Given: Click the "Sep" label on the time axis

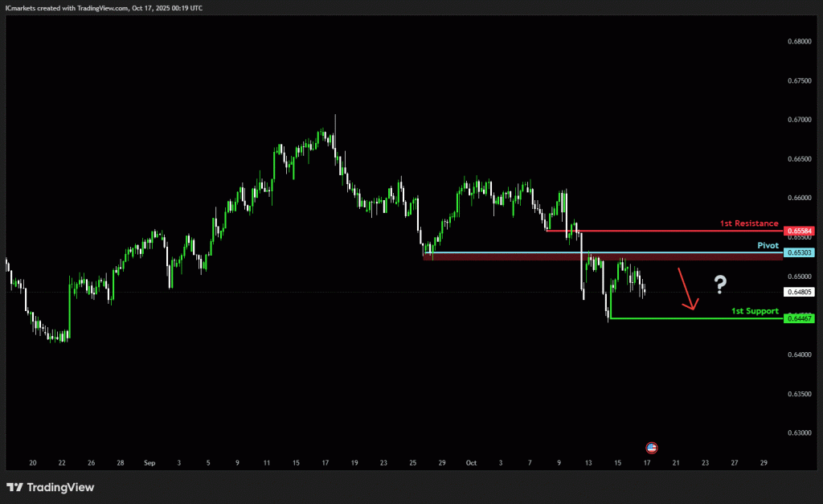Looking at the screenshot, I should [x=149, y=463].
